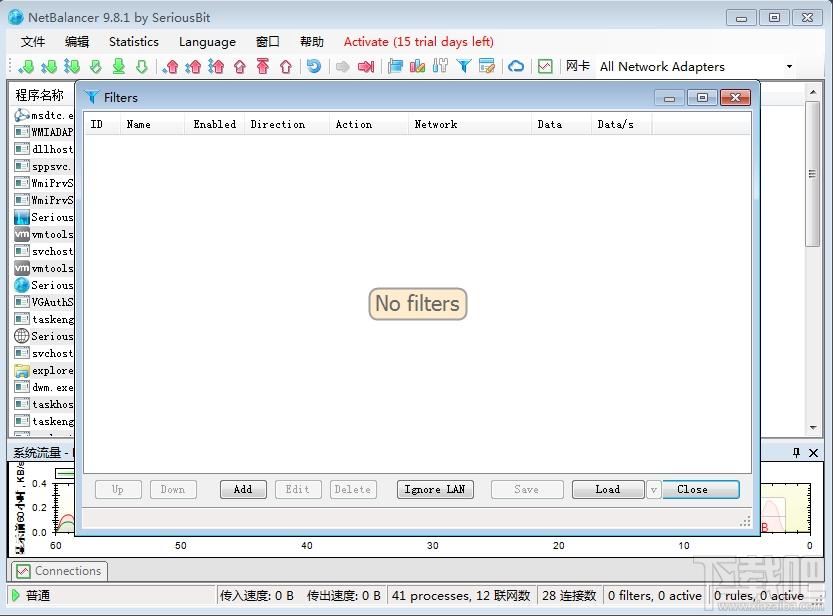Switch to the Connections tab
Image resolution: width=833 pixels, height=616 pixels.
[60, 571]
